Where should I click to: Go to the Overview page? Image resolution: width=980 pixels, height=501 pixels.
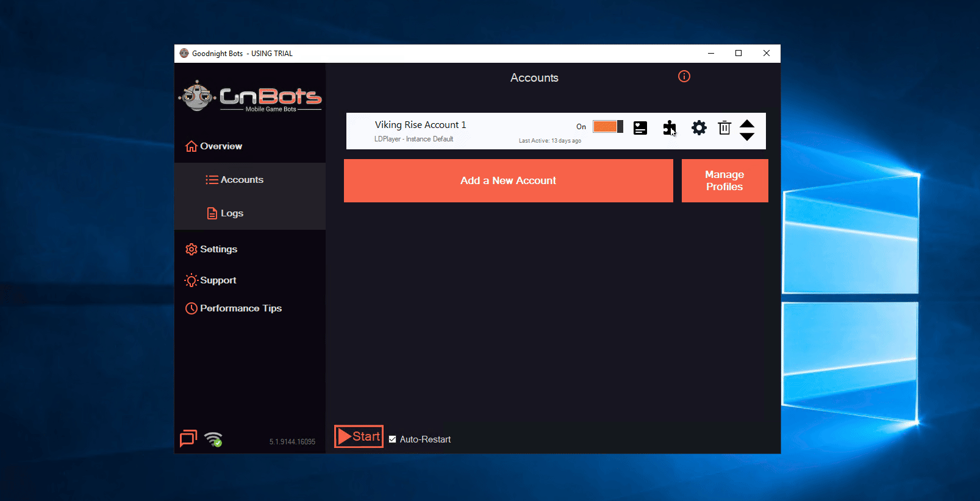(214, 146)
